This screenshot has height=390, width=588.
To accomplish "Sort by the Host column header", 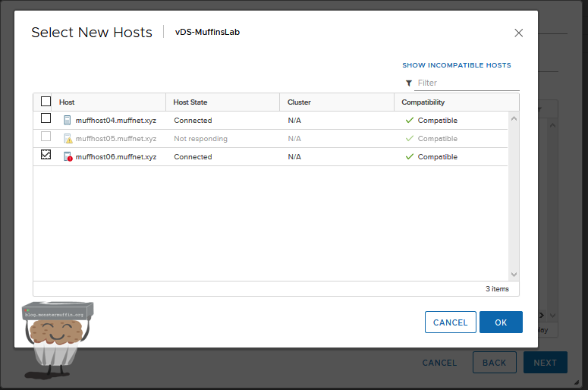I will click(67, 102).
